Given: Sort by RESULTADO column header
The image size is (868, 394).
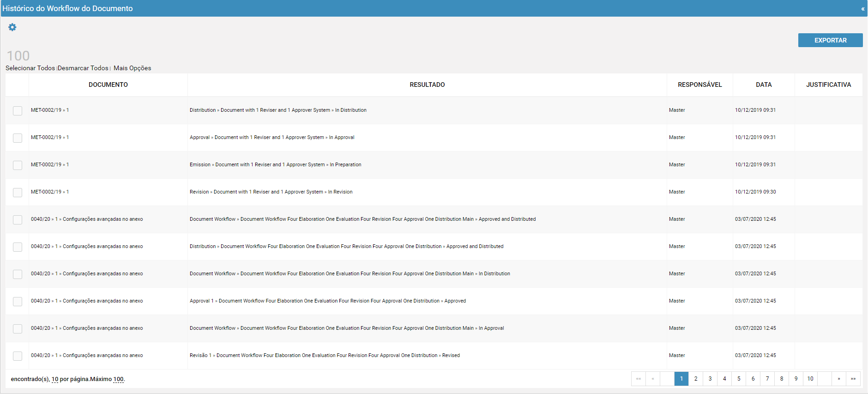Looking at the screenshot, I should pos(427,85).
